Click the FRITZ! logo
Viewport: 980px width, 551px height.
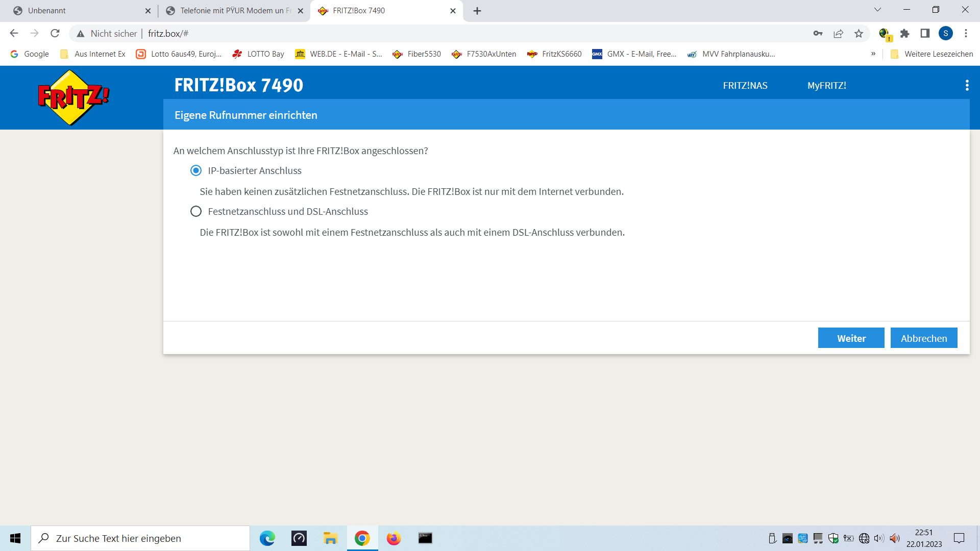73,97
